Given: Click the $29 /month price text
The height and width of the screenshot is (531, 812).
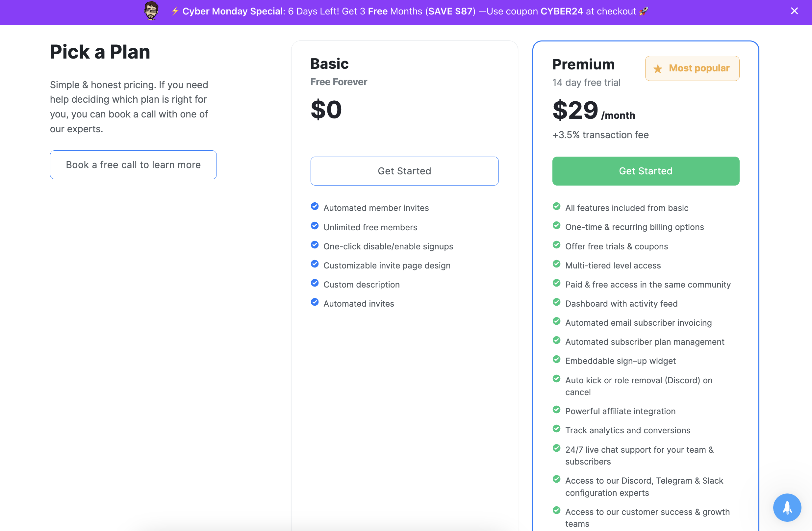Looking at the screenshot, I should [x=594, y=111].
